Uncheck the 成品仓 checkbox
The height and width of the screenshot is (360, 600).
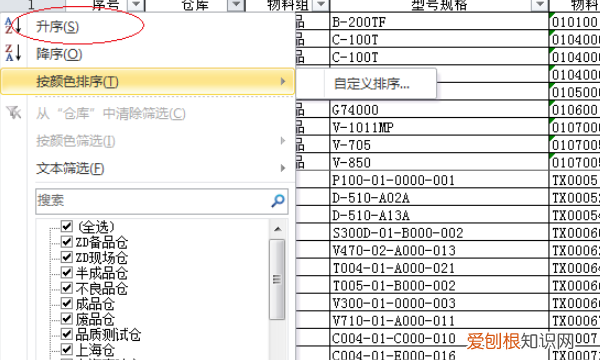click(x=67, y=303)
